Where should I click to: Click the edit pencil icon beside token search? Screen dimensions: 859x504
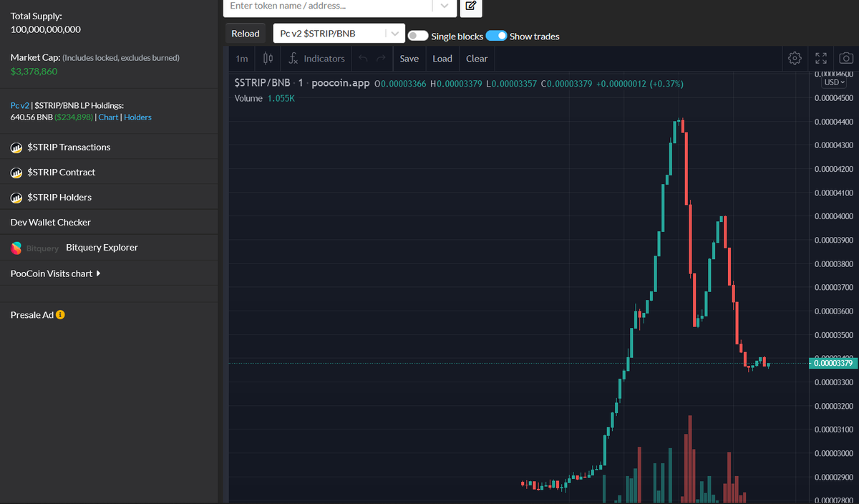tap(470, 6)
